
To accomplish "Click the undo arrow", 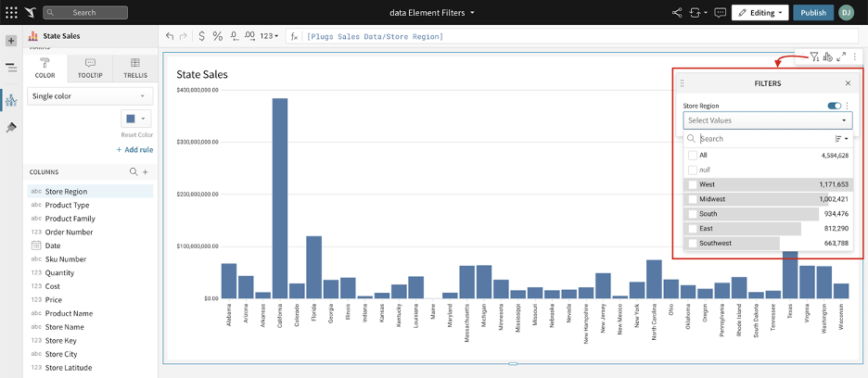I will pyautogui.click(x=170, y=36).
